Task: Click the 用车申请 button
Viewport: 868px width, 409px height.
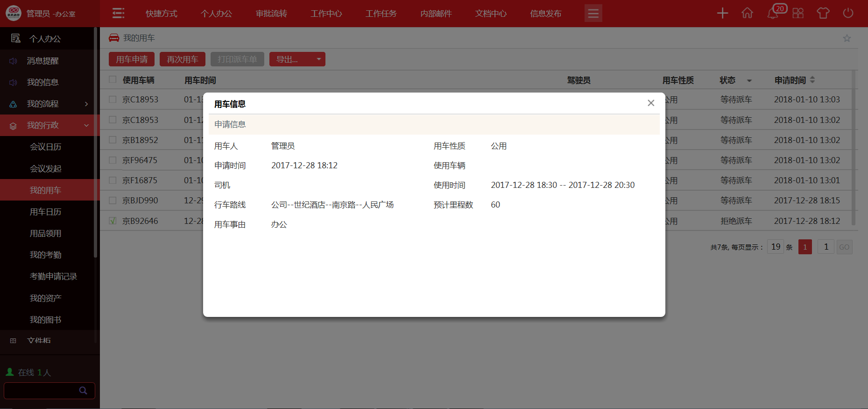Action: coord(132,59)
